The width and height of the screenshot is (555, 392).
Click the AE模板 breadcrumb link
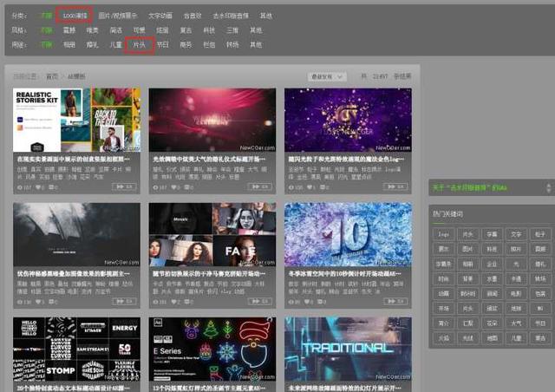pyautogui.click(x=76, y=76)
